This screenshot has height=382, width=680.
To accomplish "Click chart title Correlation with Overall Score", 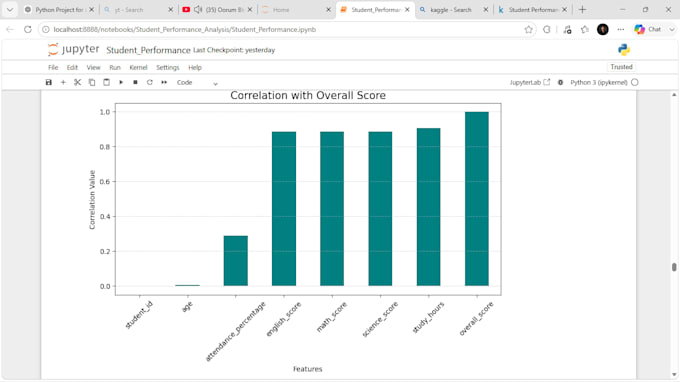I will point(308,95).
